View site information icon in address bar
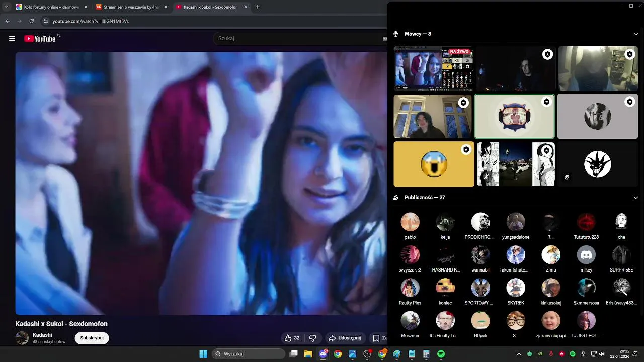This screenshot has width=644, height=362. [46, 21]
